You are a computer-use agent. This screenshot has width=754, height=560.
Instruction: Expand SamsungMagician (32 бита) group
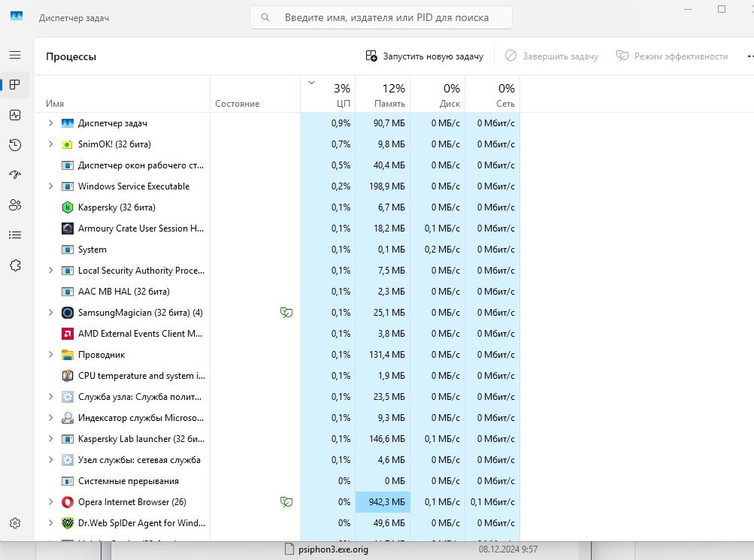(x=50, y=313)
